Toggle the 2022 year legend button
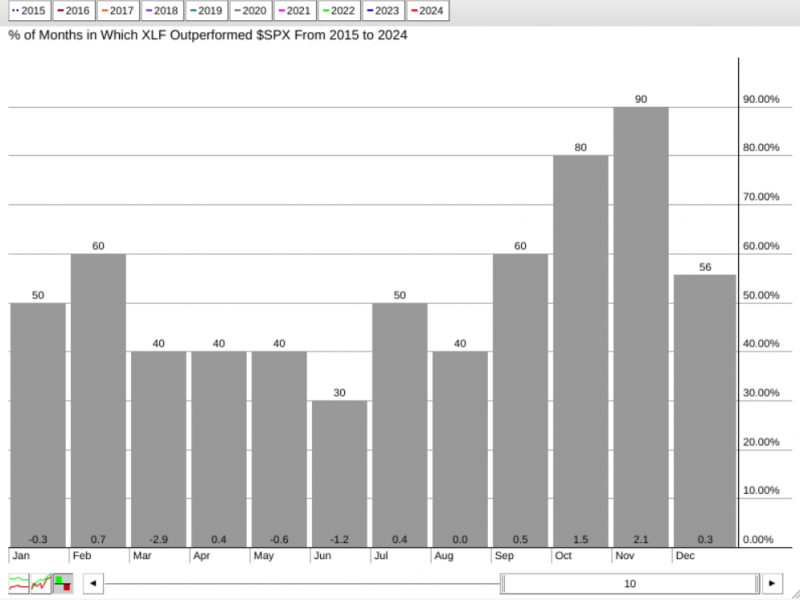The height and width of the screenshot is (600, 800). (339, 11)
